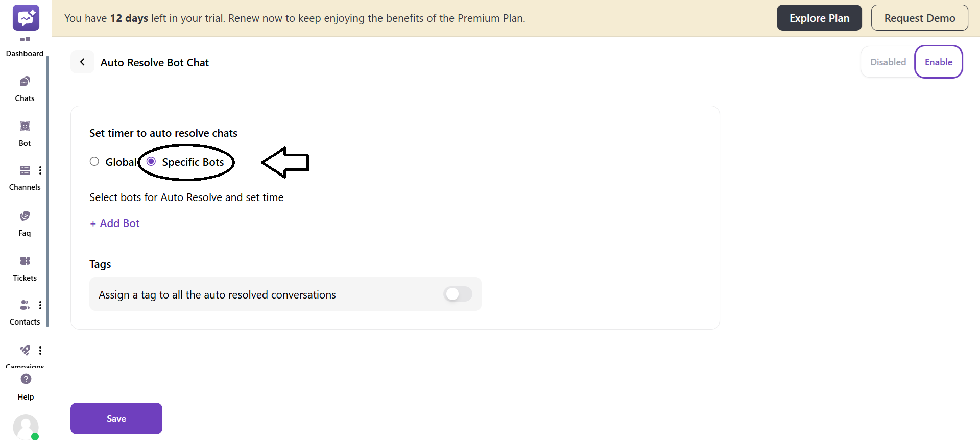
Task: Select the Specific Bots radio option
Action: pyautogui.click(x=151, y=162)
